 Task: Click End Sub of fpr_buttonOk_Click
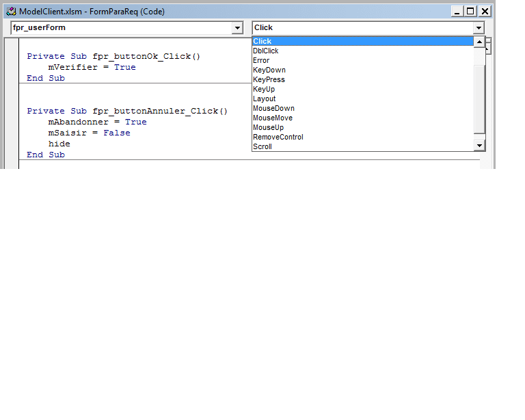46,78
